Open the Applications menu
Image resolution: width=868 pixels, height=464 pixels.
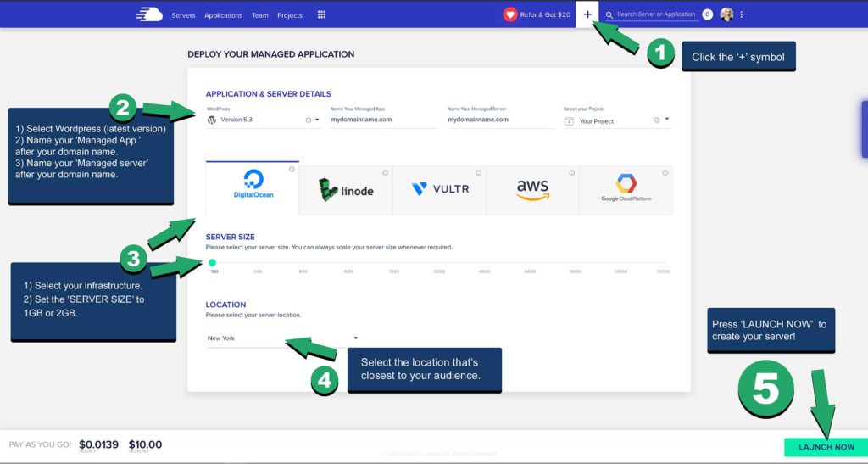(223, 15)
